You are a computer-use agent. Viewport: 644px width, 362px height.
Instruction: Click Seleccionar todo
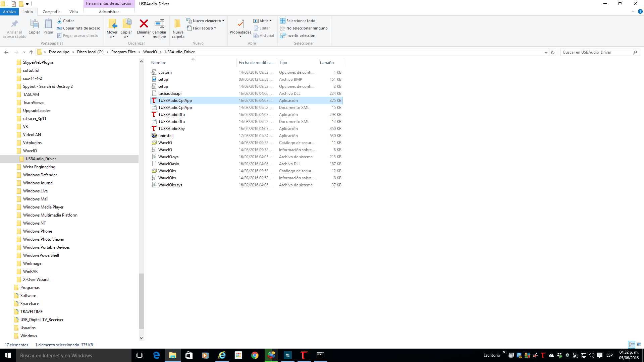pos(298,21)
